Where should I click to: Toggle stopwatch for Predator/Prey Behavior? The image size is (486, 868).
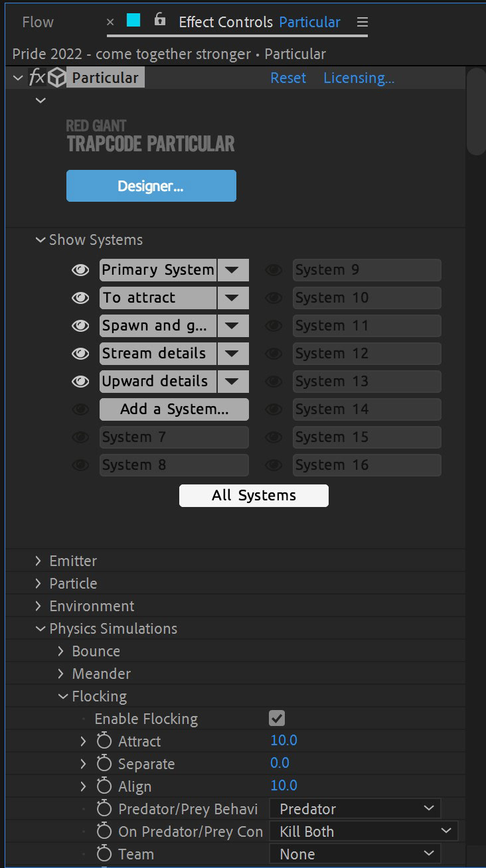coord(104,809)
